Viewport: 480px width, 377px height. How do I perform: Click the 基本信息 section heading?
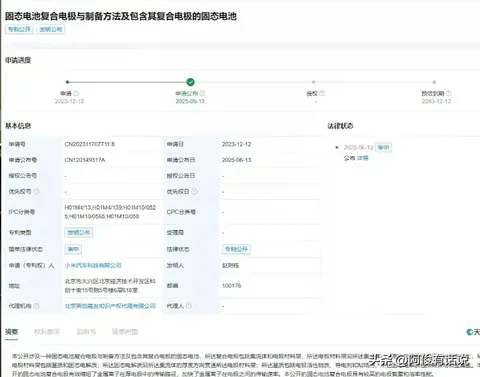18,126
